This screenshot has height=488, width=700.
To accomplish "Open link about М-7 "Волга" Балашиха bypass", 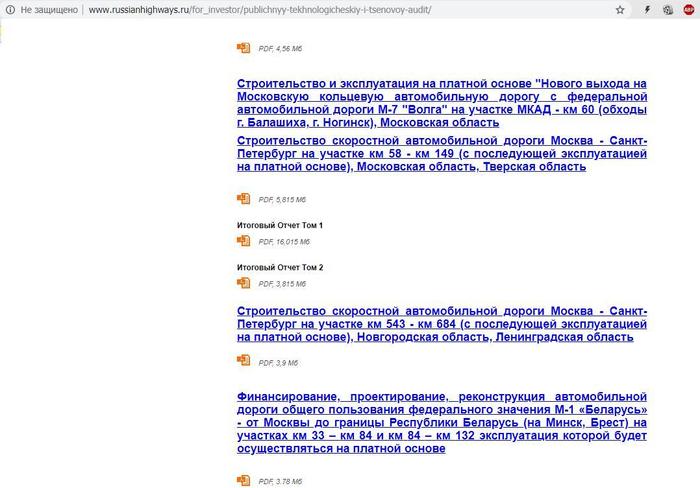I will 442,102.
